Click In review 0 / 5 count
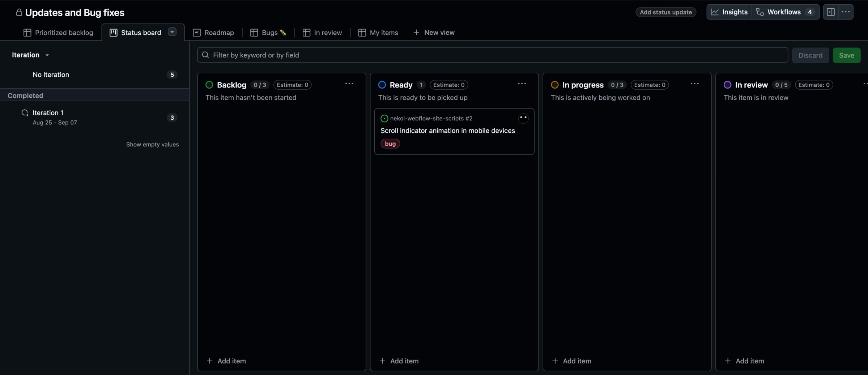Image resolution: width=868 pixels, height=375 pixels. (x=781, y=85)
